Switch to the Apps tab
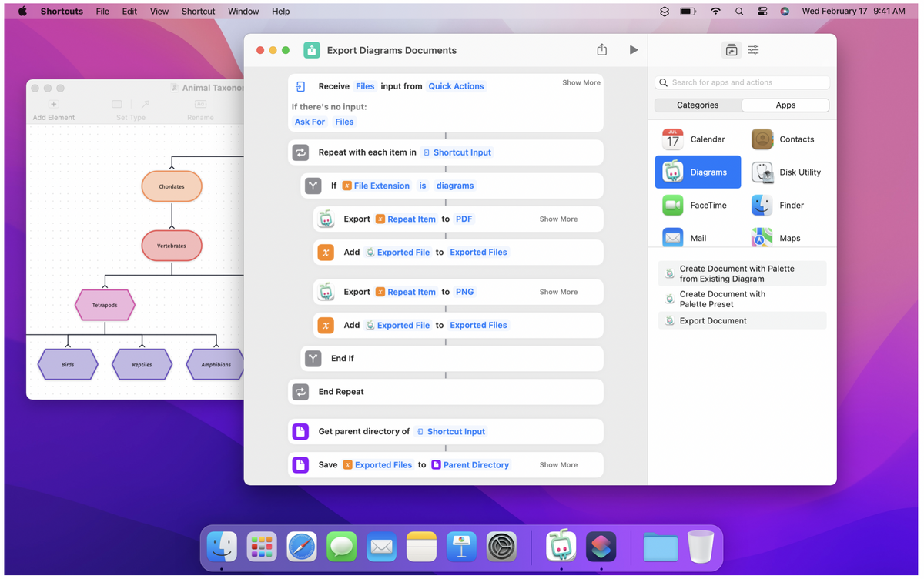 pos(785,105)
